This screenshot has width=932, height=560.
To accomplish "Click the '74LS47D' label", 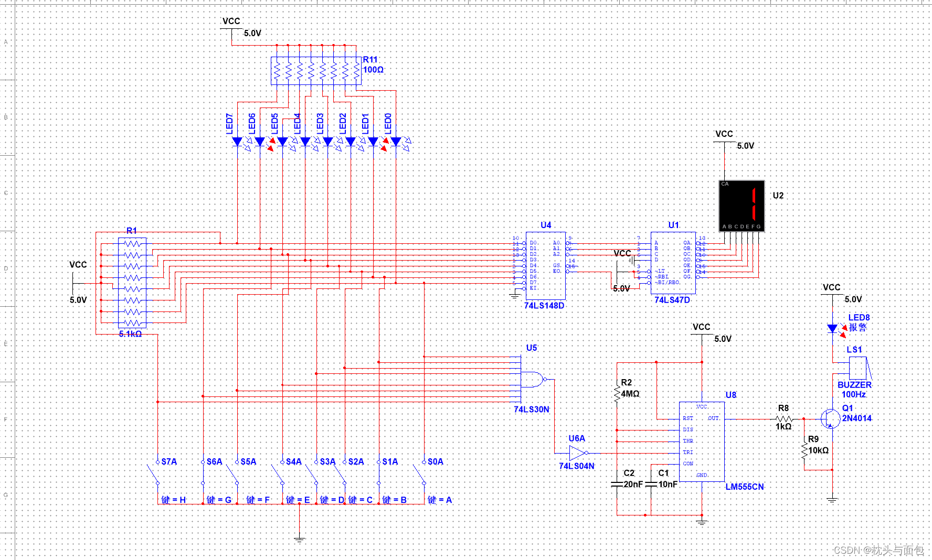I will 672,300.
